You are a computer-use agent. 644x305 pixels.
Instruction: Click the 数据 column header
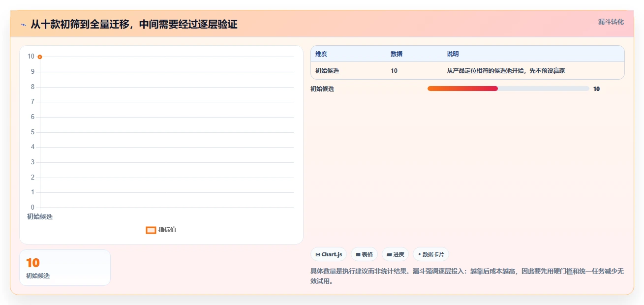pyautogui.click(x=397, y=54)
